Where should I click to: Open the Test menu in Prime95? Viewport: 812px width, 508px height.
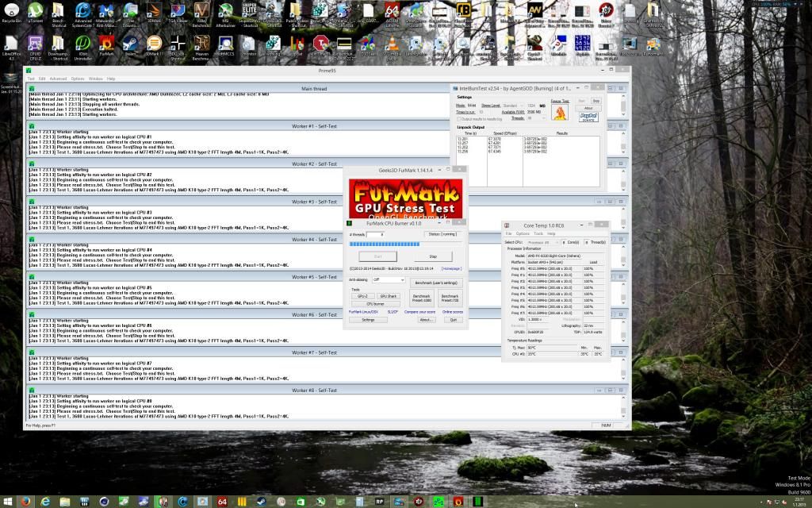point(31,79)
